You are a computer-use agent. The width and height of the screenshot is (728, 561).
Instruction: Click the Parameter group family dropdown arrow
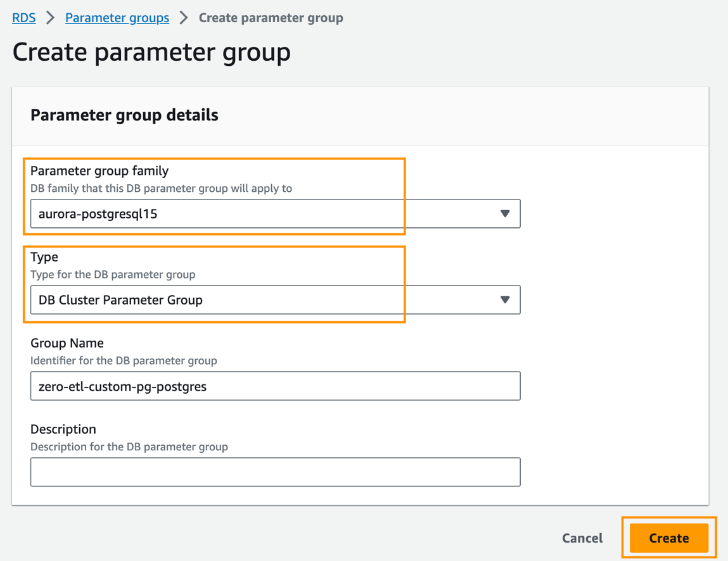(x=505, y=214)
